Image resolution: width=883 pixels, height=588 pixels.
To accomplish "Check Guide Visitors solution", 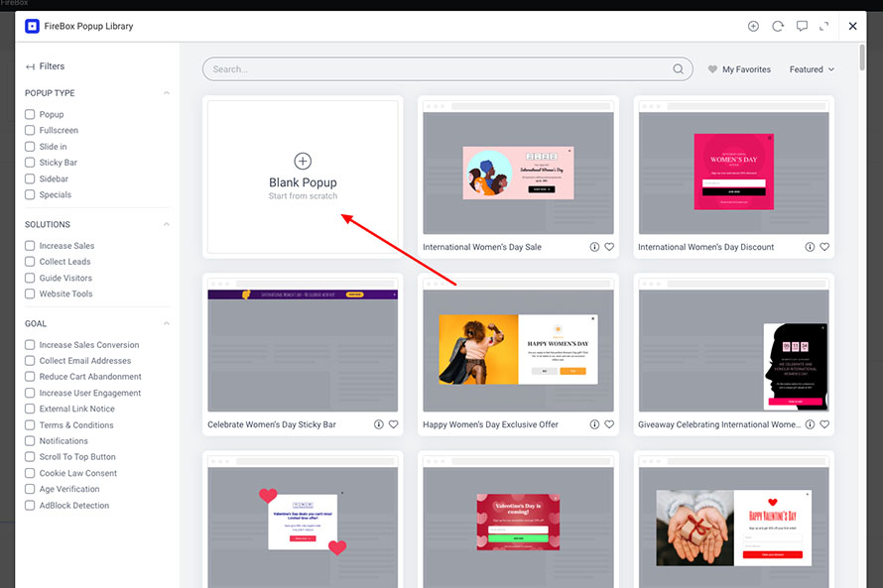I will coord(30,278).
